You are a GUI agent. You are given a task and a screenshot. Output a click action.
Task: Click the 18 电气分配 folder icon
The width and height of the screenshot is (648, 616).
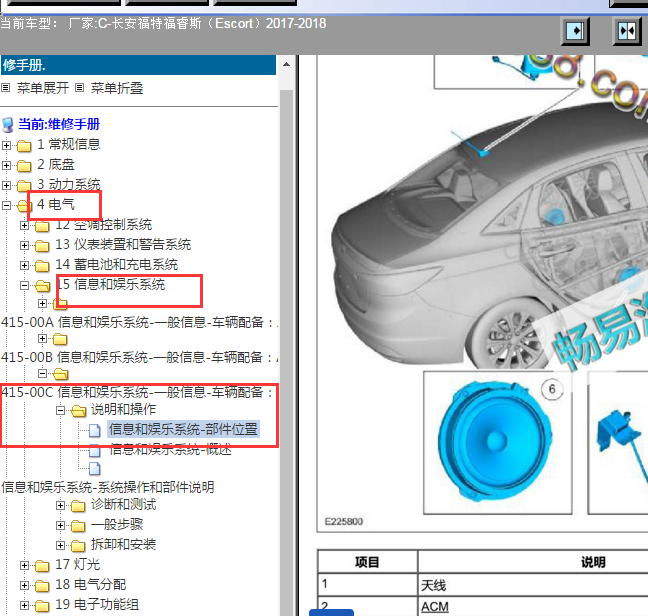42,585
